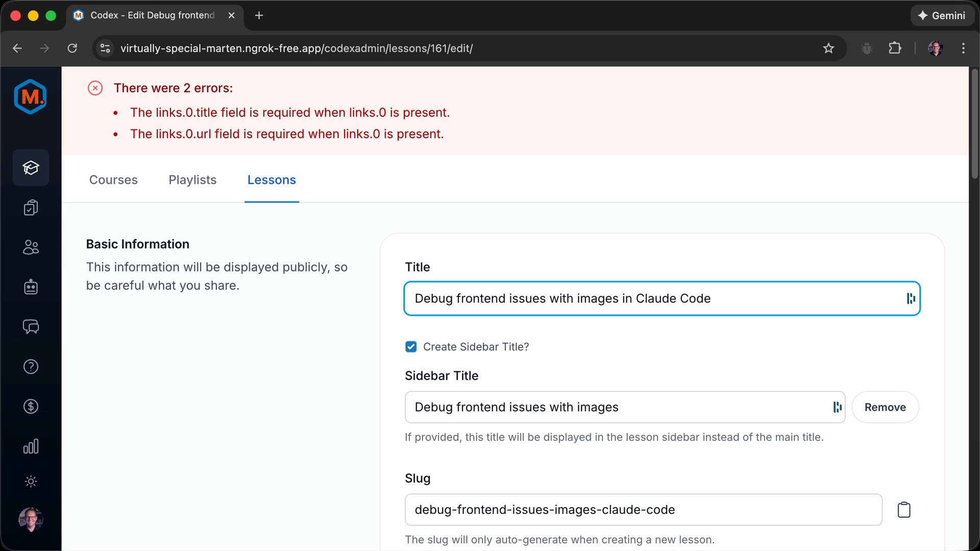This screenshot has height=551, width=980.
Task: Toggle the Create Sidebar Title checkbox
Action: pos(411,346)
